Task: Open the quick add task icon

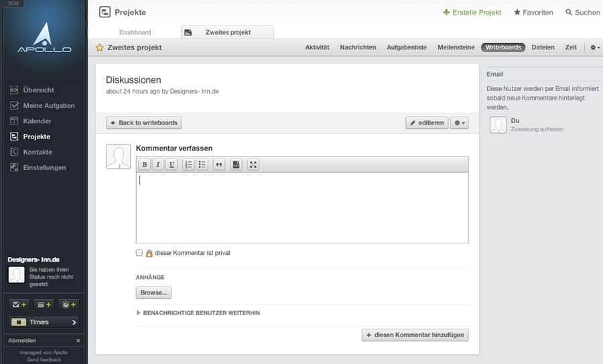Action: click(19, 304)
